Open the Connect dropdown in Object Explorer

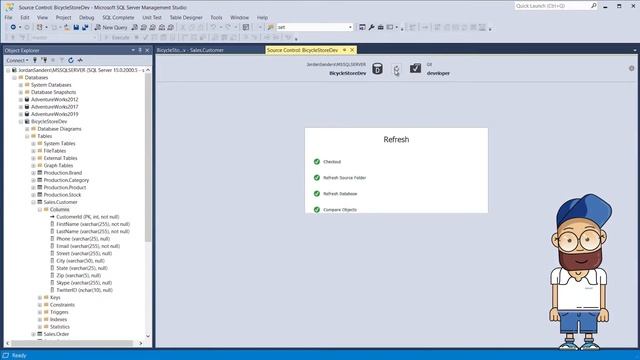17,60
